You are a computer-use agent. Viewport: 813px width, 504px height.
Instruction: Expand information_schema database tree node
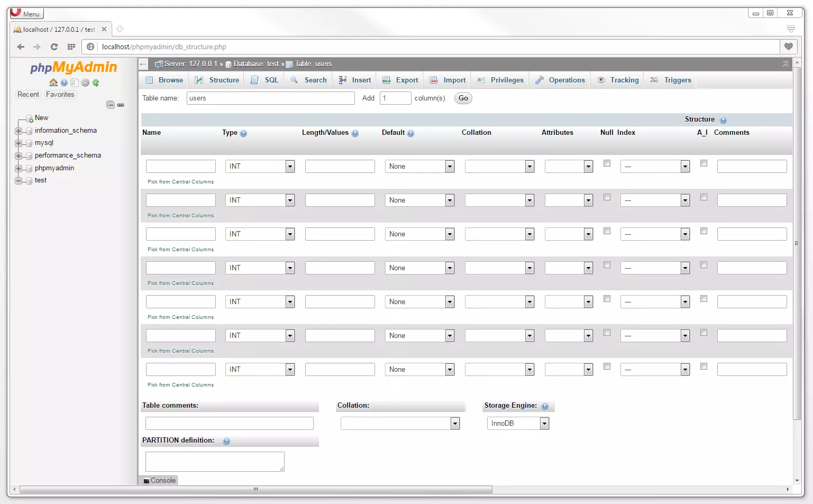click(x=19, y=131)
